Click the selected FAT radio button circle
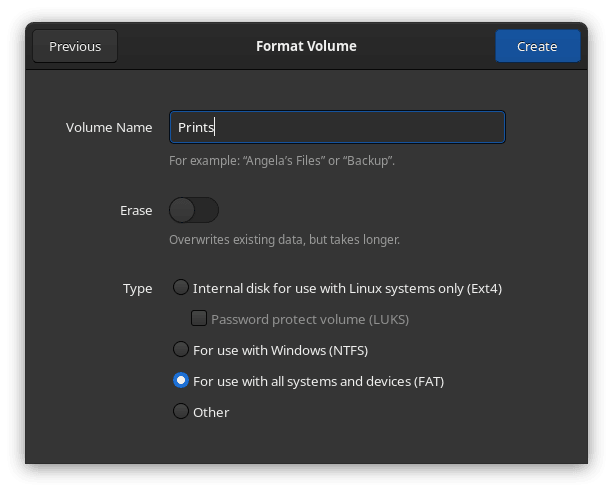613x492 pixels. click(x=181, y=380)
